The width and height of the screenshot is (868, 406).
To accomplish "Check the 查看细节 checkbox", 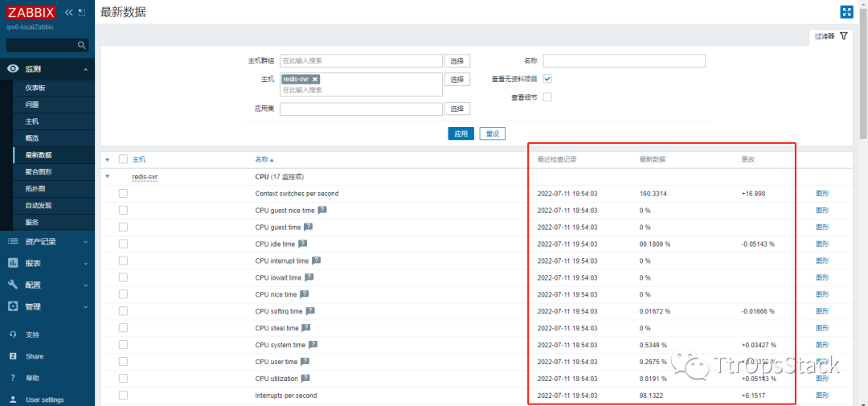I will [547, 97].
